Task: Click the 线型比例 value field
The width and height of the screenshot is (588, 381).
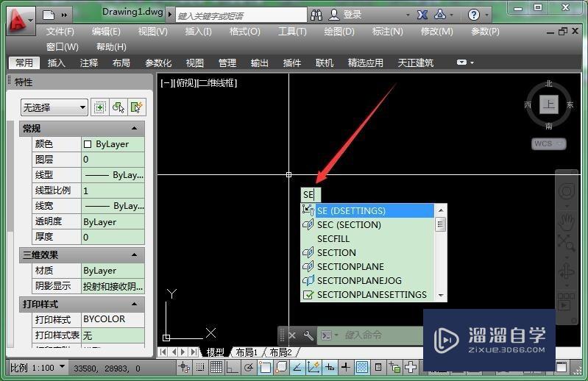Action: click(x=113, y=190)
